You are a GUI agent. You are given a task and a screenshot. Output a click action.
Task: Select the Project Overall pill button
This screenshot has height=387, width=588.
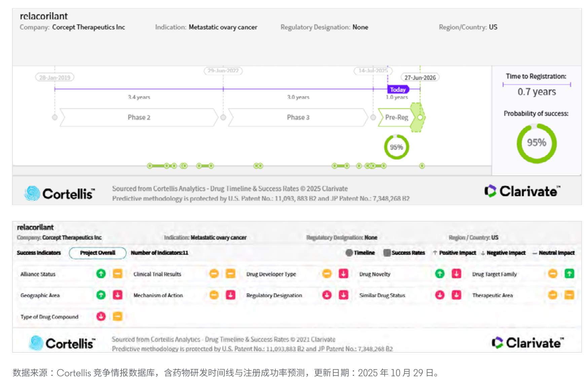pyautogui.click(x=98, y=253)
